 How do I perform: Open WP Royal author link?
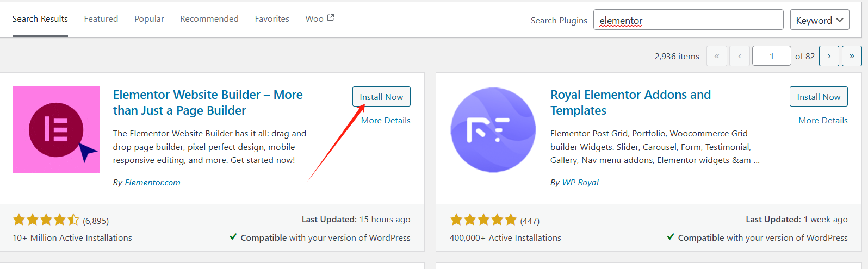(580, 183)
